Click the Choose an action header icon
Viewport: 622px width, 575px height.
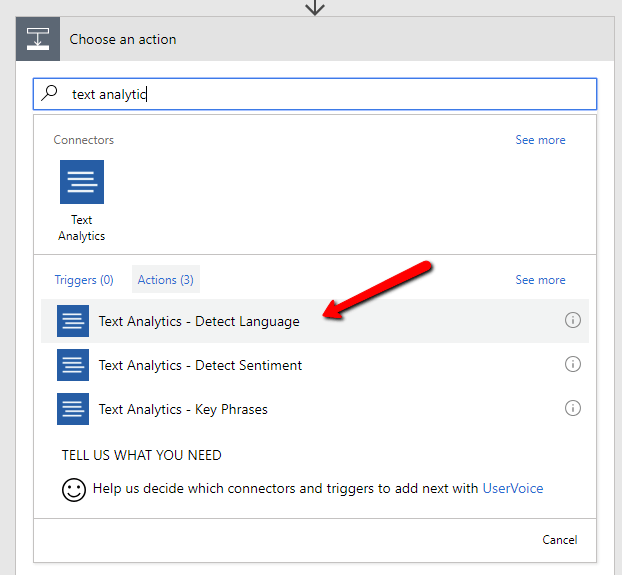[x=38, y=40]
